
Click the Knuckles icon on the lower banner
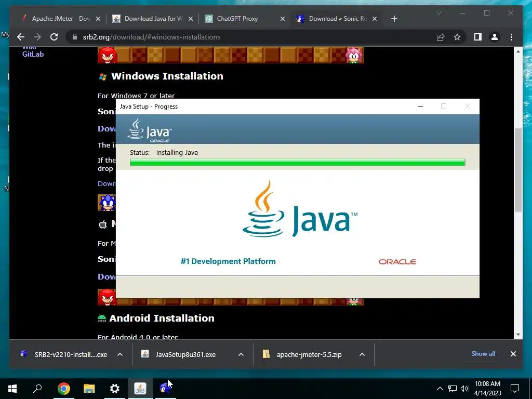pos(107,297)
